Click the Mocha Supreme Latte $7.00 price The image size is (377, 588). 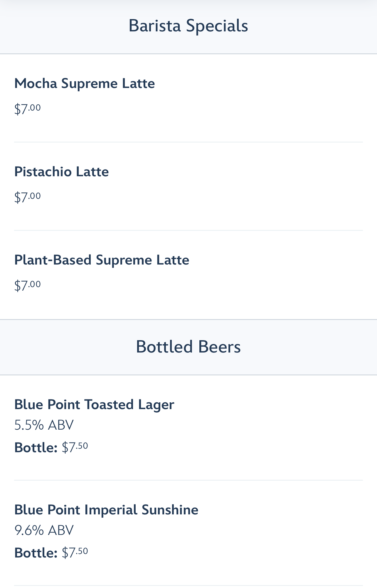28,109
